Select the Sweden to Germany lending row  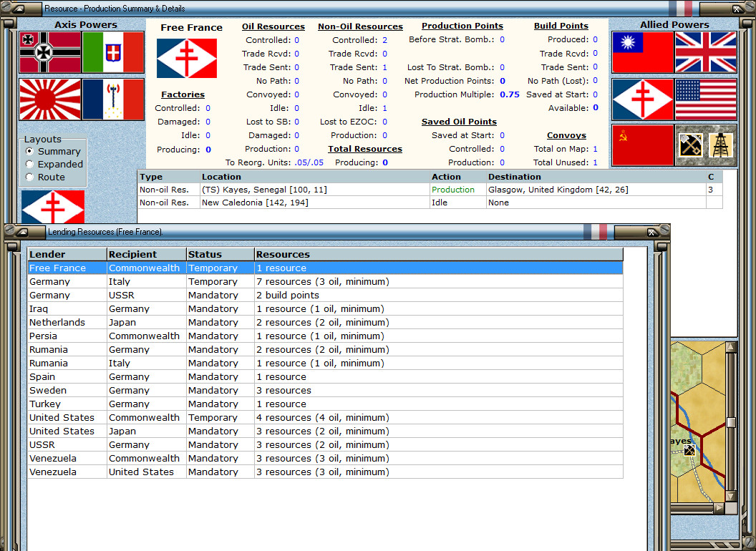pos(326,391)
